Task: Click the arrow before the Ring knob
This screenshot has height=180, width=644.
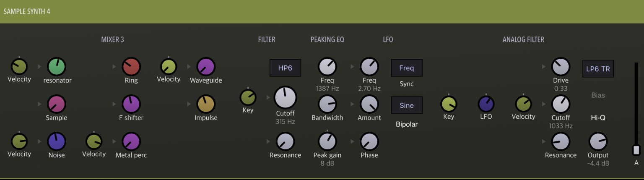Action: [x=114, y=67]
